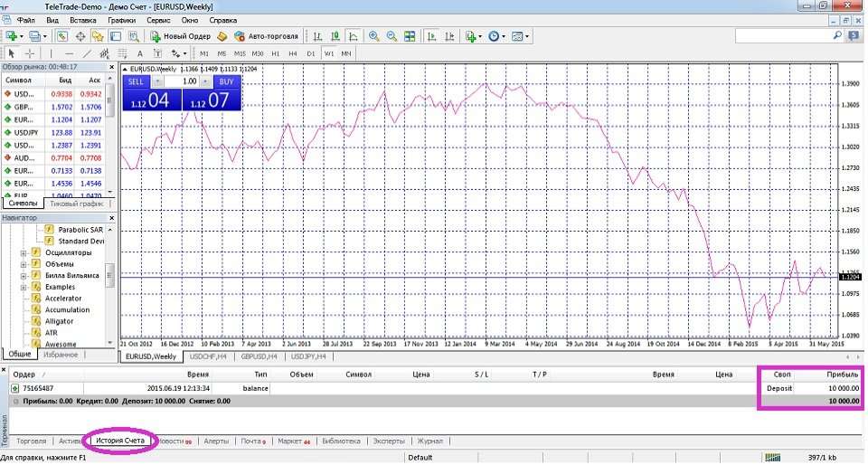Toggle the Terminal panel toolbar icon
Image resolution: width=868 pixels, height=465 pixels.
(116, 36)
